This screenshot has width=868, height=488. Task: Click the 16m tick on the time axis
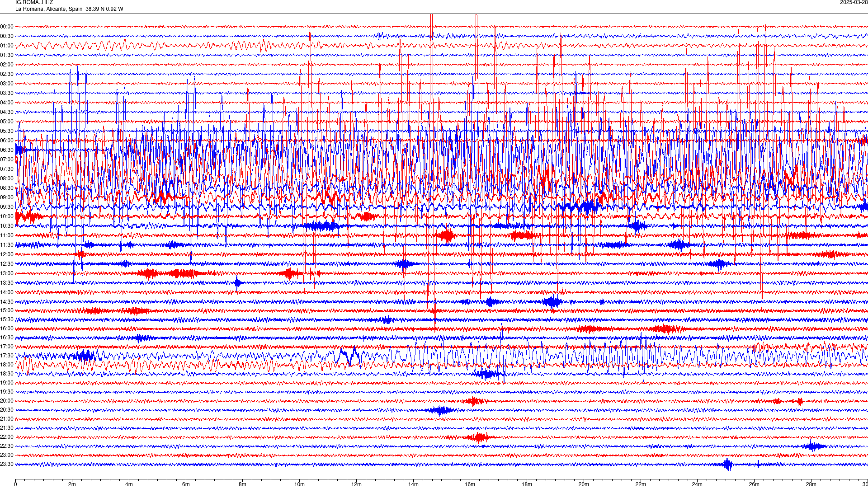click(x=470, y=484)
